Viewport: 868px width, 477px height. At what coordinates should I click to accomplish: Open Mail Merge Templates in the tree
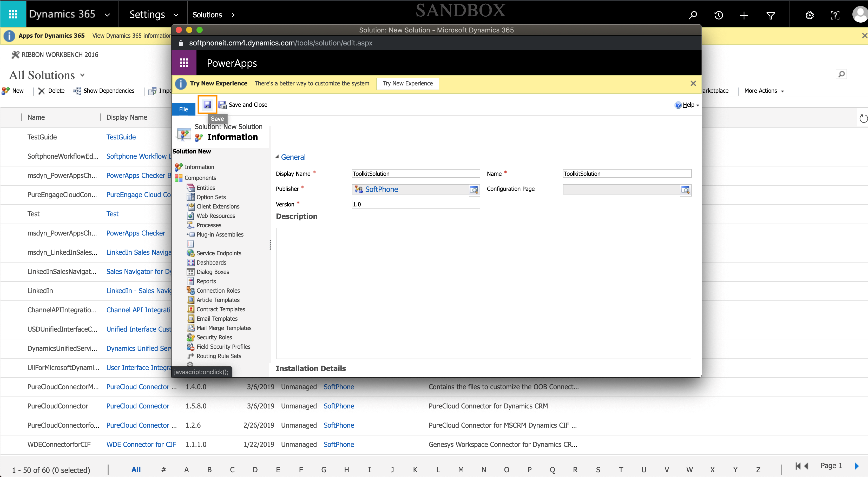(224, 328)
